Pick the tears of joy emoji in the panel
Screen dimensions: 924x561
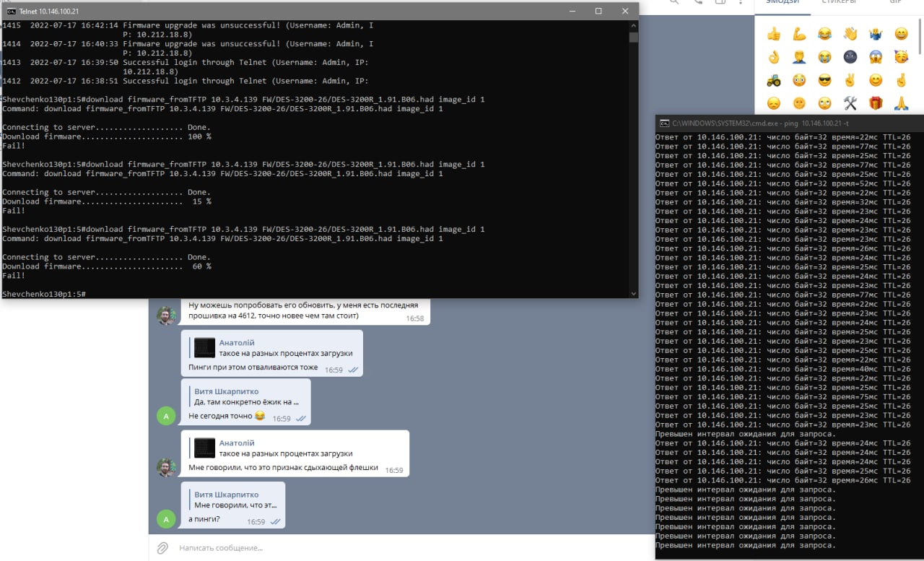pos(824,34)
